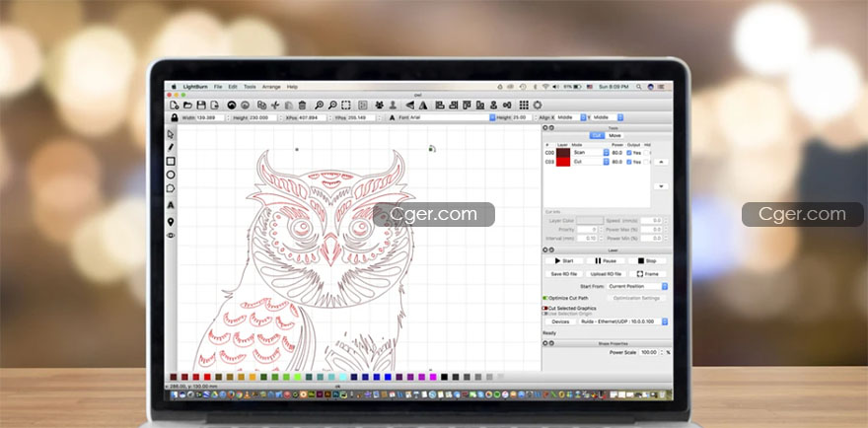Open the Arrange menu
Screen dimensions: 868x428
click(271, 87)
